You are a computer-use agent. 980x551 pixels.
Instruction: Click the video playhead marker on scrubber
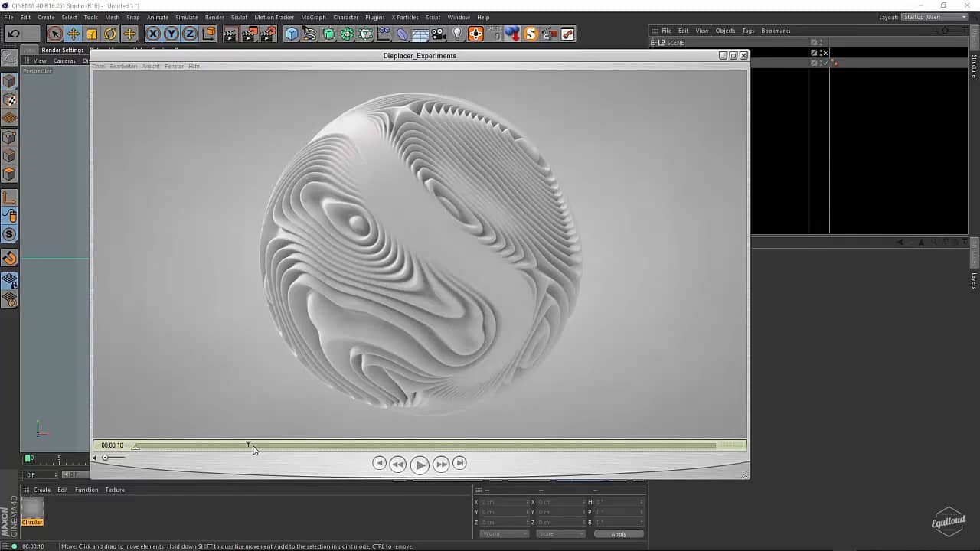point(248,444)
